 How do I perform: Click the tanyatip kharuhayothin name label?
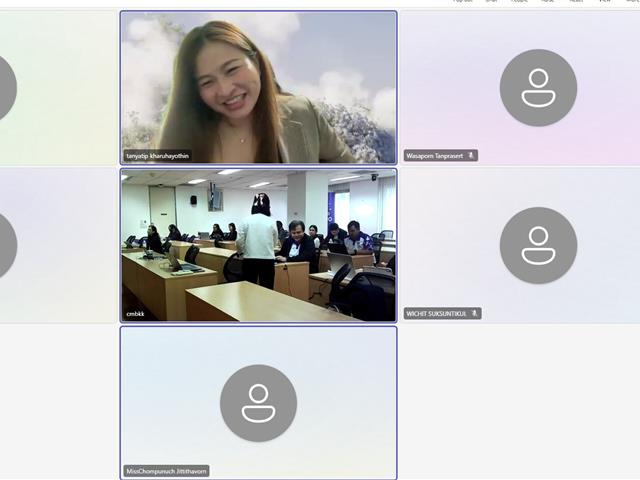point(157,157)
